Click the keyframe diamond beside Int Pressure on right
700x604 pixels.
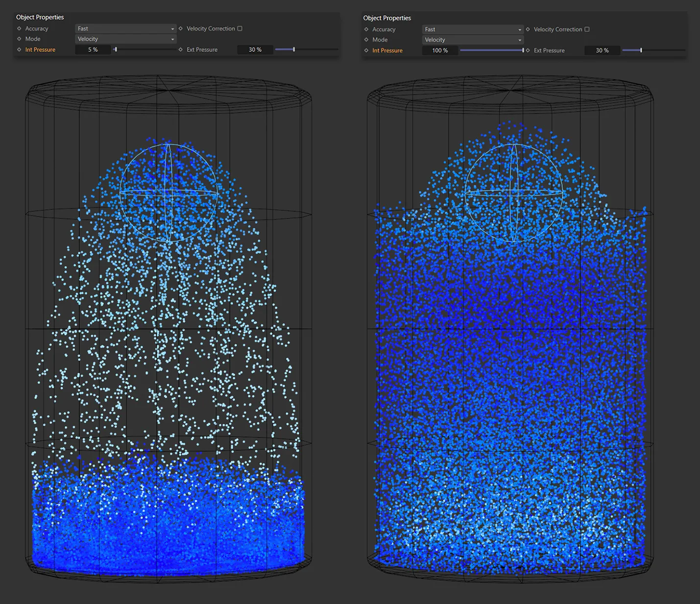(x=365, y=50)
